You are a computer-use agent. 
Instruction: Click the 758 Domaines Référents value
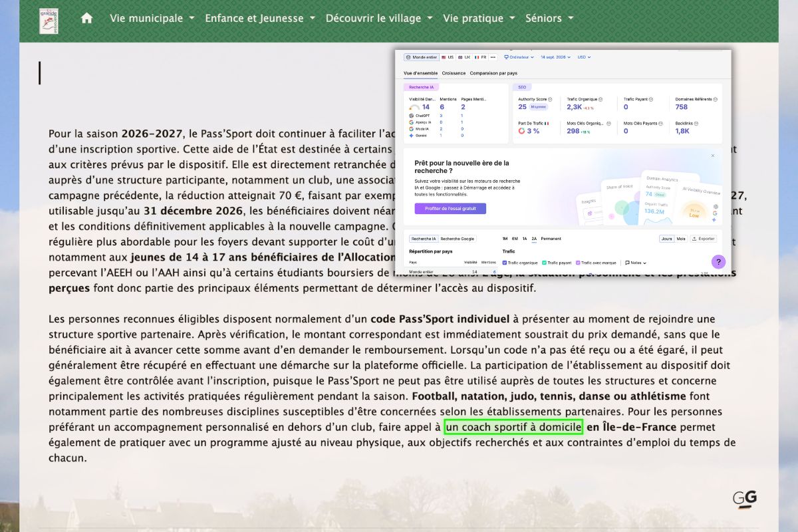tap(682, 107)
